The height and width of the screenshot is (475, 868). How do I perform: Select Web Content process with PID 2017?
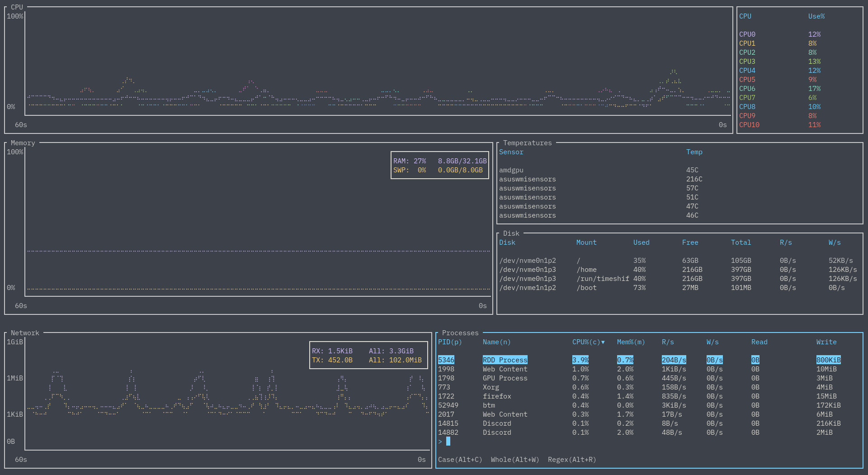point(649,414)
